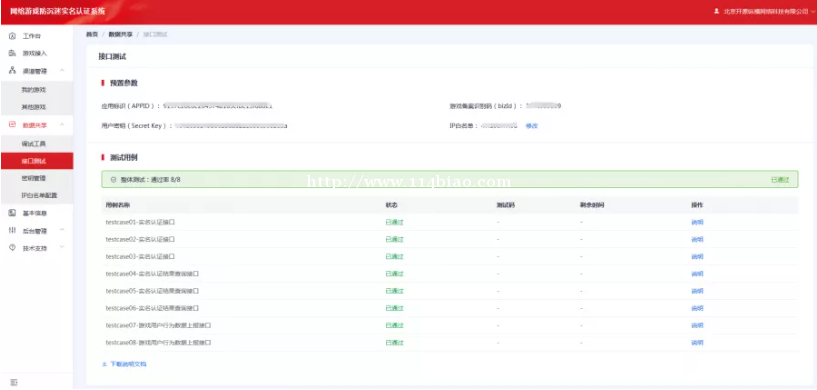
Task: Click the red 数据共享 sidebar icon
Action: tap(13, 125)
